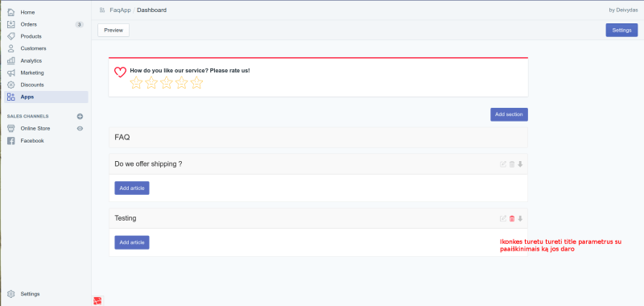Click the Orders count badge 3
Screen dimensions: 644x306
79,25
